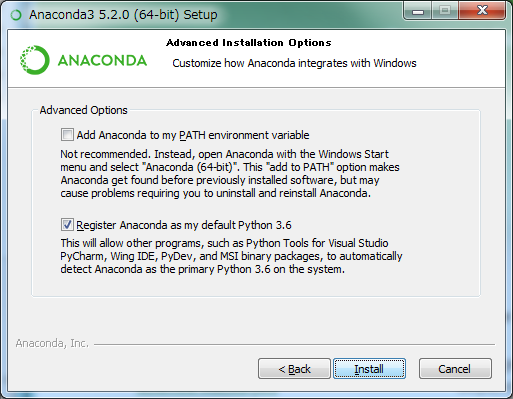Uncheck Register Anaconda as default Python 3.6
This screenshot has width=513, height=399.
pos(67,225)
